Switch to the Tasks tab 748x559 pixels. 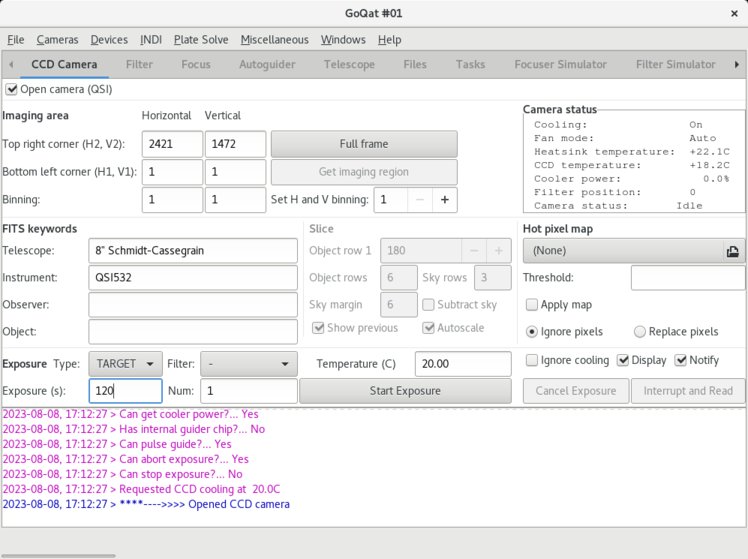pos(470,64)
